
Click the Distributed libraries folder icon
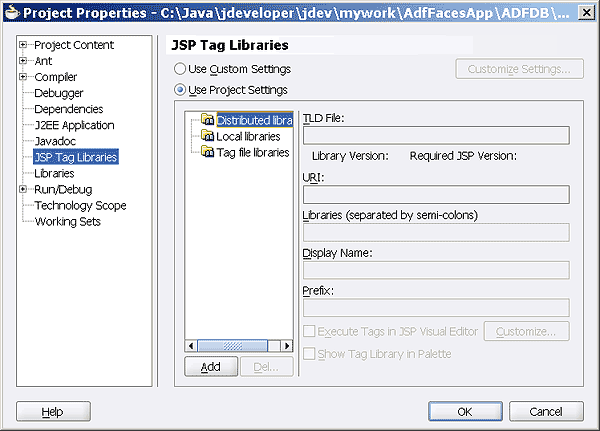coord(208,120)
